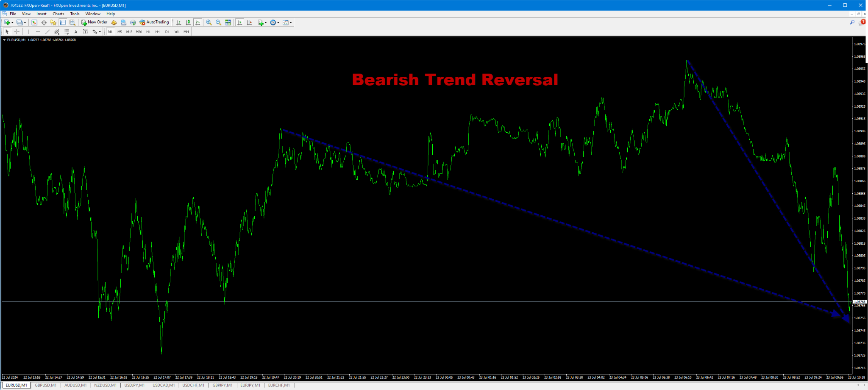Open the Window menu

click(93, 14)
